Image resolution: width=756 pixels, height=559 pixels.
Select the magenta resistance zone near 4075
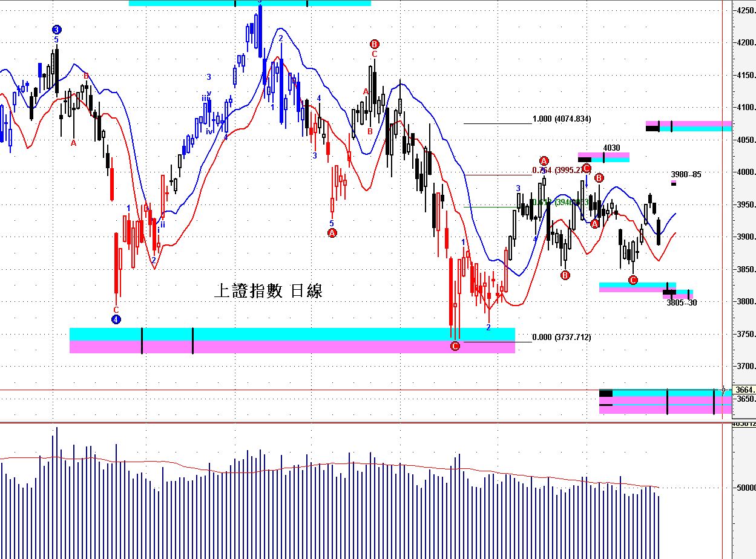689,126
